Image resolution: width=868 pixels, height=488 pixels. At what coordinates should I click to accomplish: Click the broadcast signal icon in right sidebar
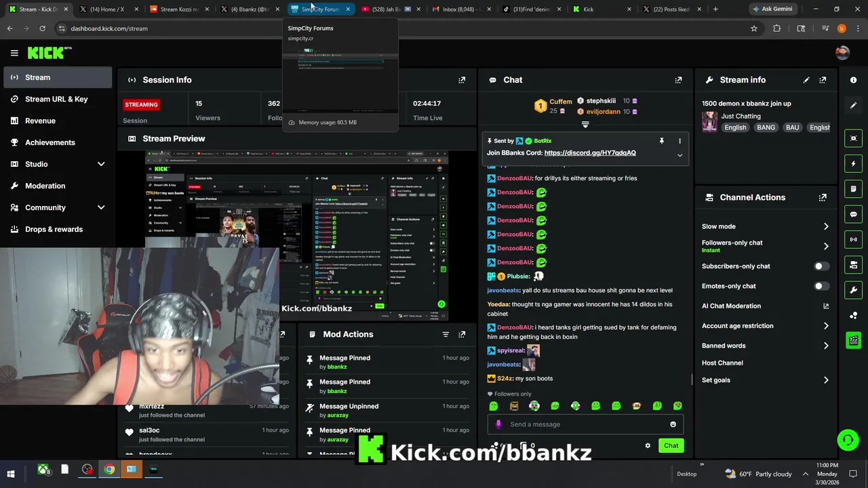pyautogui.click(x=853, y=239)
